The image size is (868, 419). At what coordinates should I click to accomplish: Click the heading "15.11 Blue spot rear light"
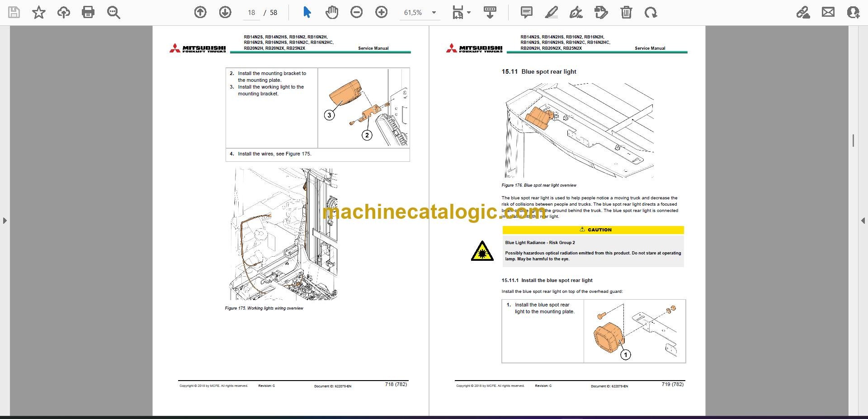[x=539, y=71]
